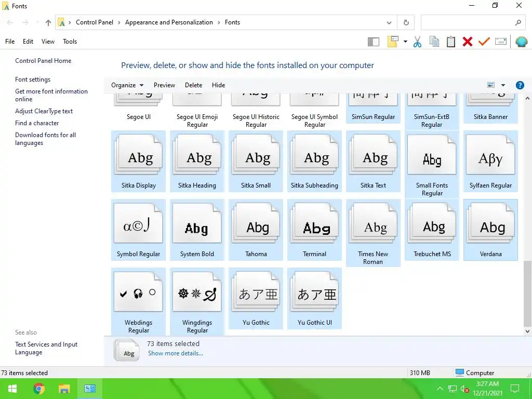Click Download fonts for all languages
The width and height of the screenshot is (532, 399).
[46, 139]
